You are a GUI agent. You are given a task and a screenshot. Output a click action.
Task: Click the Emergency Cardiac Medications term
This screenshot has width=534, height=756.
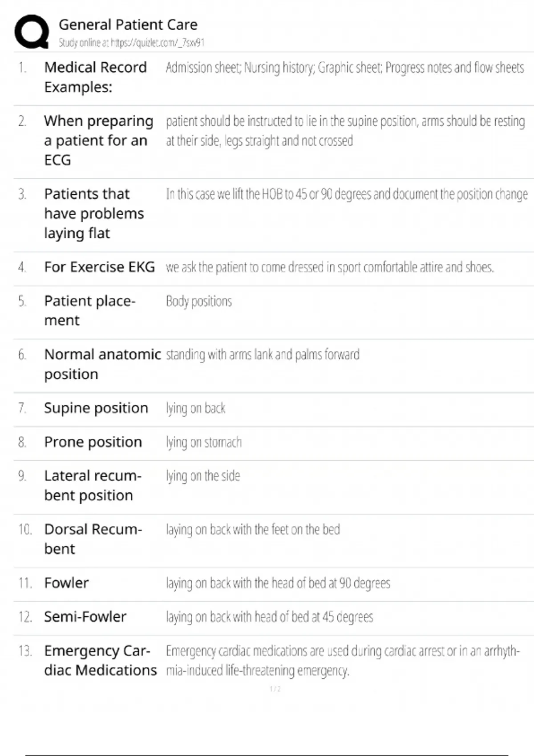[x=100, y=660]
